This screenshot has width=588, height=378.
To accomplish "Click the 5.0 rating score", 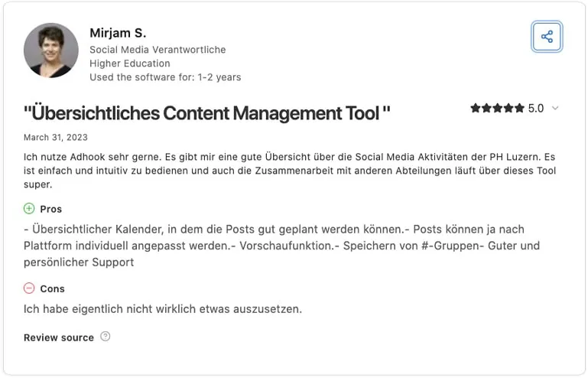I will click(536, 109).
